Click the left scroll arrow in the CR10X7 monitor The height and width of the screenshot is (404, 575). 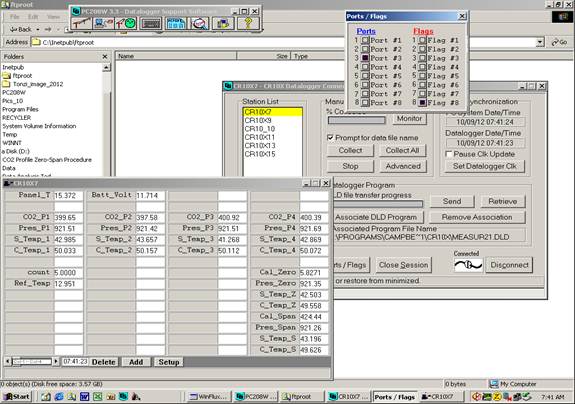(7, 361)
